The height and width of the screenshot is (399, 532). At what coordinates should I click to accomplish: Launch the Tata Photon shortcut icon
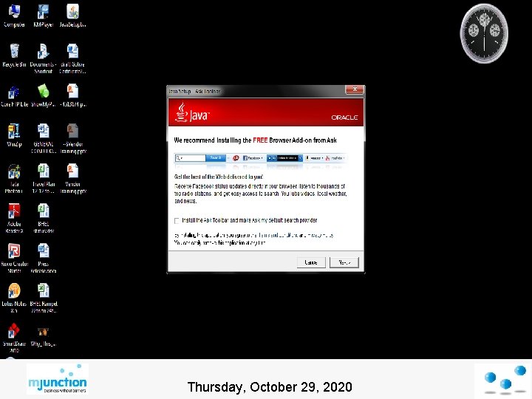(x=14, y=179)
